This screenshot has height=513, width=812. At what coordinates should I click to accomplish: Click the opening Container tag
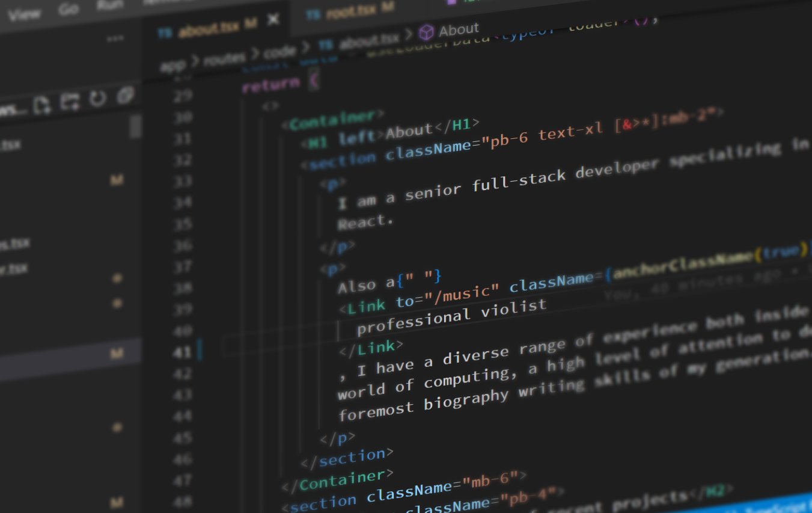pyautogui.click(x=333, y=118)
